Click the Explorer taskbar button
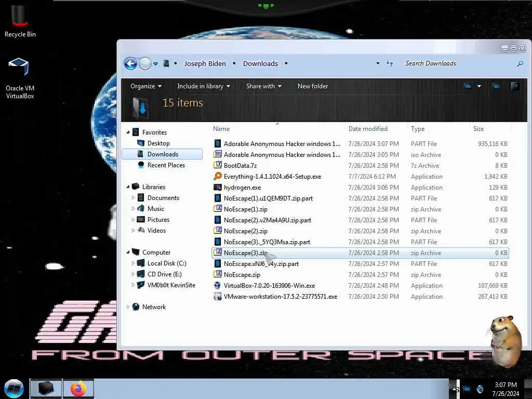 coord(46,389)
